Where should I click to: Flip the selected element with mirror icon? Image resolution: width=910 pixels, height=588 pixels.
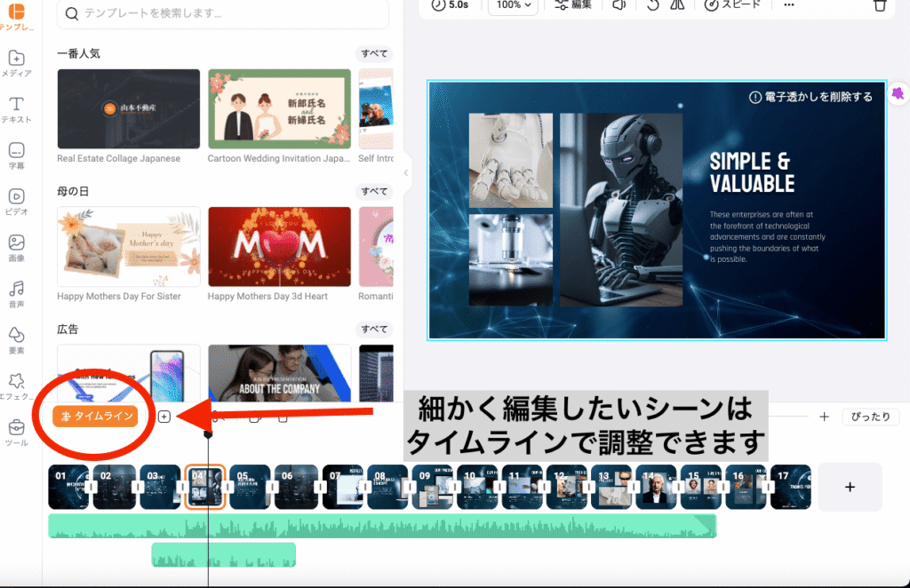point(677,4)
